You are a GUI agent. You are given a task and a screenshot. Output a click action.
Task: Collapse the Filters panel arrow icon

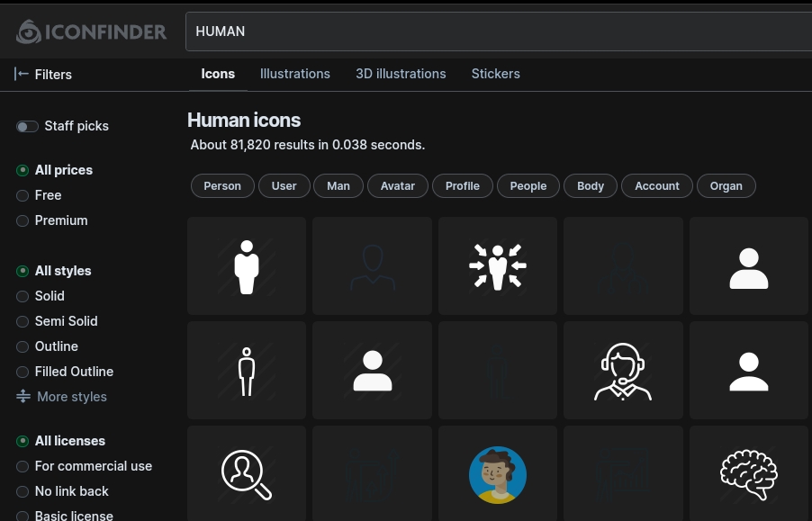22,74
